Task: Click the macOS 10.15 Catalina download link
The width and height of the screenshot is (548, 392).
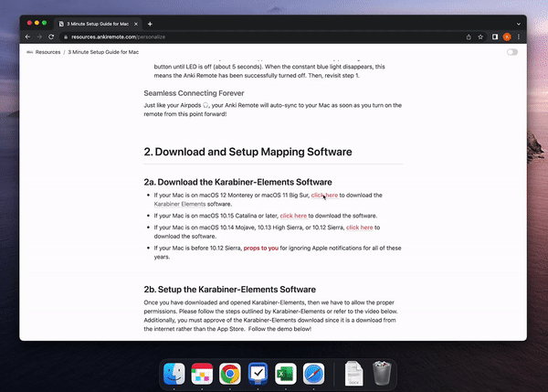Action: click(x=293, y=216)
